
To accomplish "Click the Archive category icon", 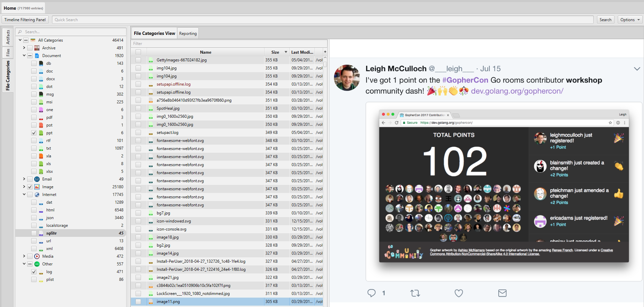I will pyautogui.click(x=37, y=48).
